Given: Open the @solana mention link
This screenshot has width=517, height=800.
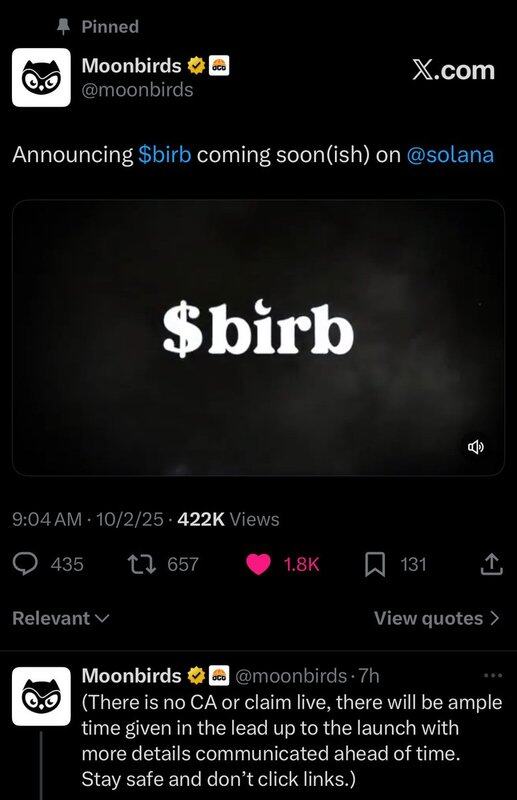Looking at the screenshot, I should [450, 155].
